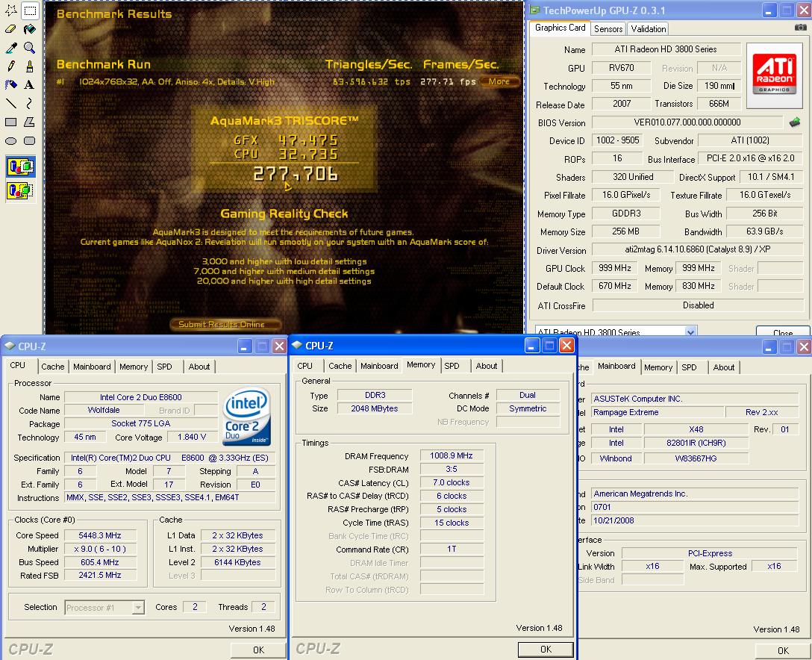812x660 pixels.
Task: Click the BIOS save chip icon in GPU-Z
Action: [x=794, y=122]
